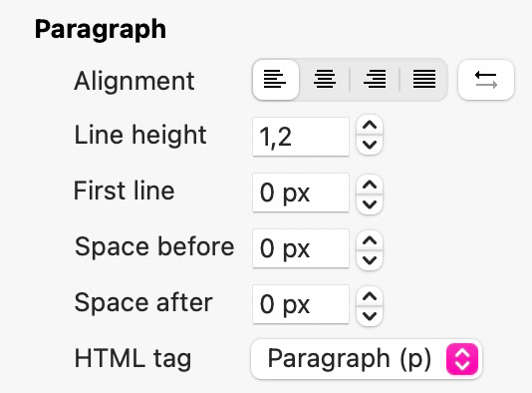Image resolution: width=532 pixels, height=393 pixels.
Task: Click the Paragraph section heading
Action: (x=101, y=30)
